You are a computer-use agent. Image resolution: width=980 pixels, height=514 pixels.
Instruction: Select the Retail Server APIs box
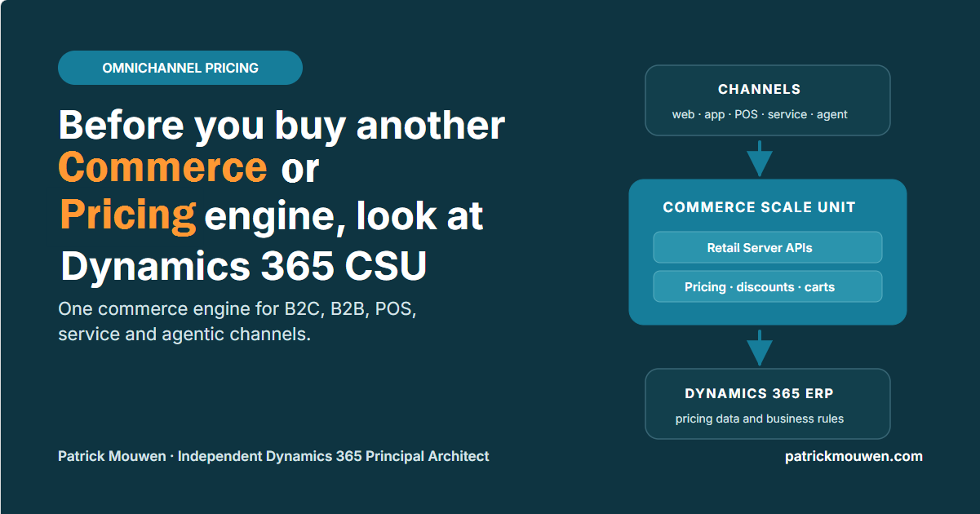coord(768,247)
